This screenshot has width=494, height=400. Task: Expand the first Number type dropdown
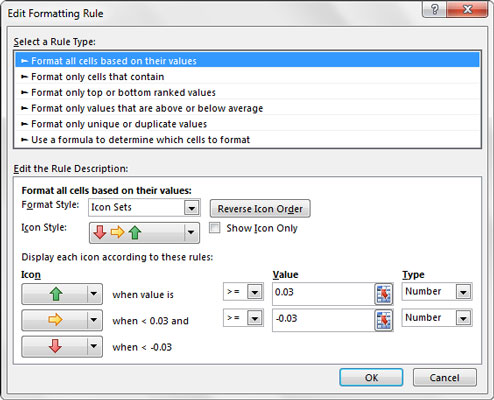(x=437, y=292)
